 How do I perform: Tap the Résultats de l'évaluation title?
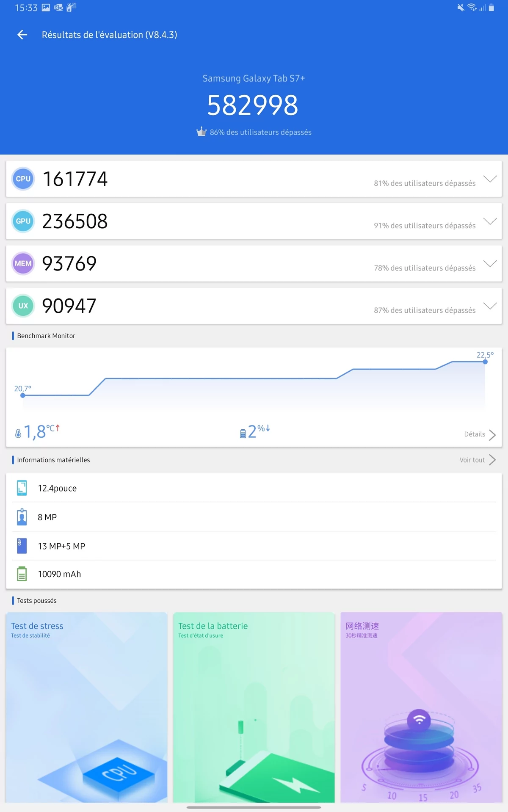pos(109,35)
